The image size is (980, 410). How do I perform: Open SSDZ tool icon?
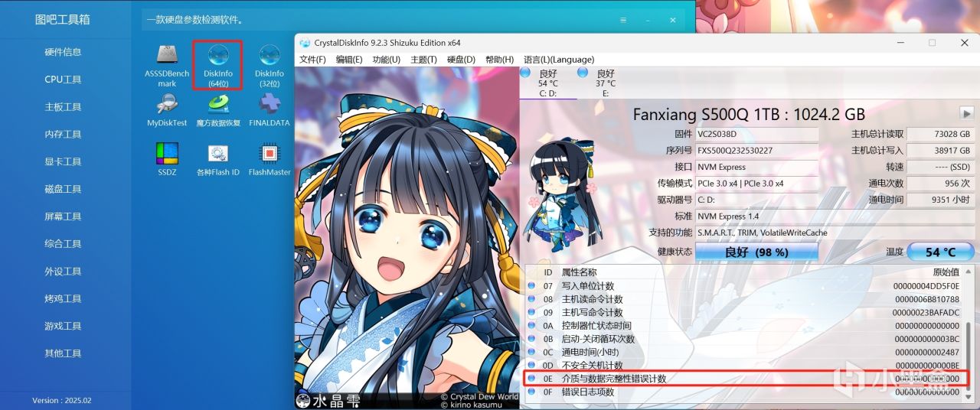click(x=167, y=159)
